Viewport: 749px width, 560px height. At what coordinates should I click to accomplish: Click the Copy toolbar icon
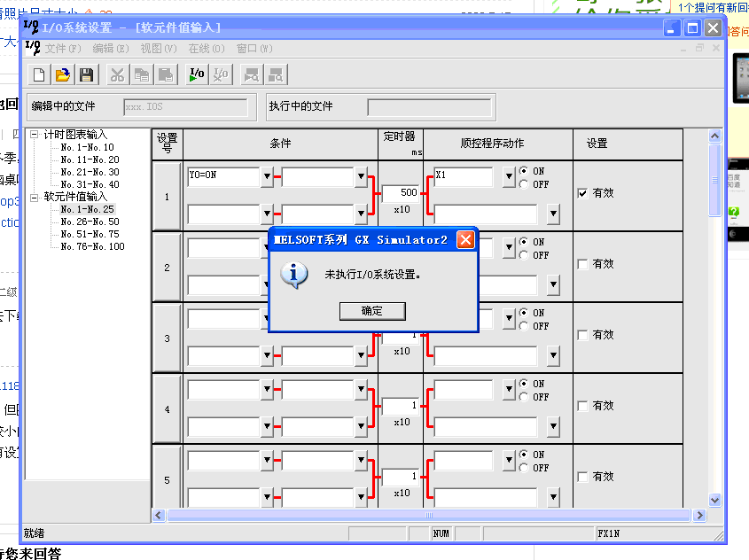pyautogui.click(x=142, y=75)
